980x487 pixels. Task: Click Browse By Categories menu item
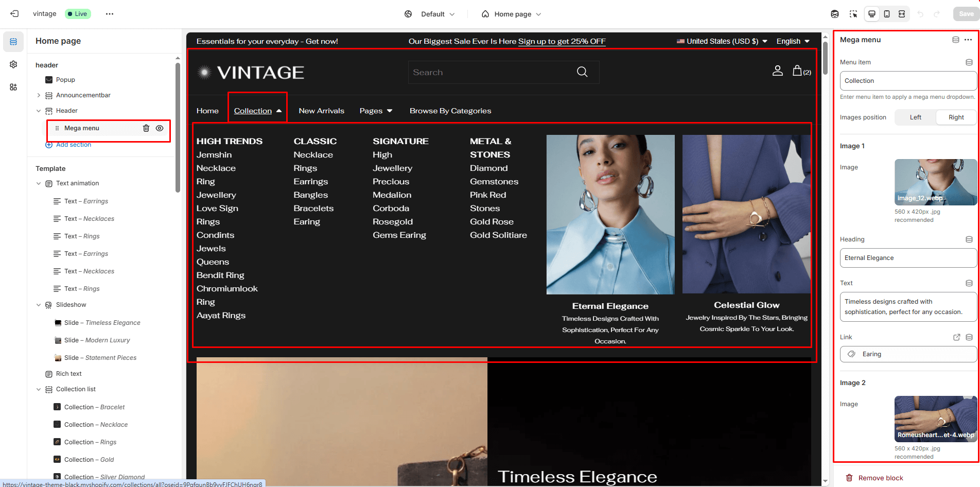click(450, 111)
